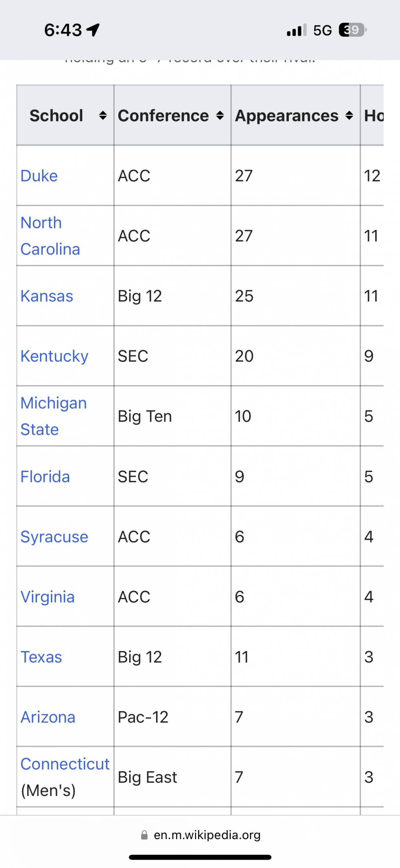Tap the cellular signal bars icon
Image resolution: width=400 pixels, height=868 pixels.
click(296, 30)
